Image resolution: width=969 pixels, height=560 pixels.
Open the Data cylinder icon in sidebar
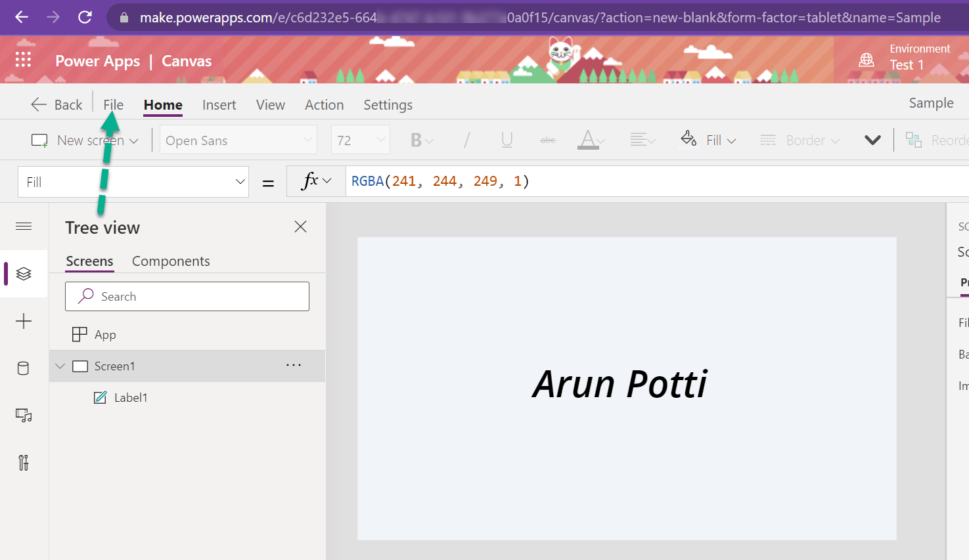pos(23,368)
